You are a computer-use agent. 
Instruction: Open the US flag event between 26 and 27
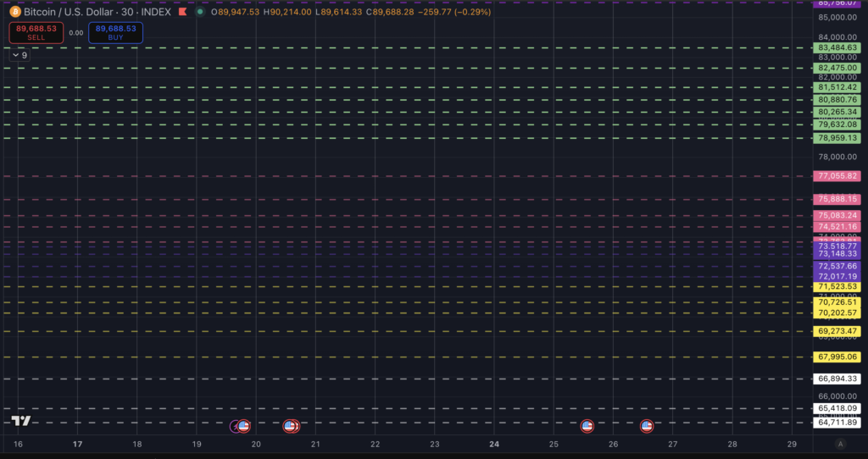pyautogui.click(x=647, y=426)
